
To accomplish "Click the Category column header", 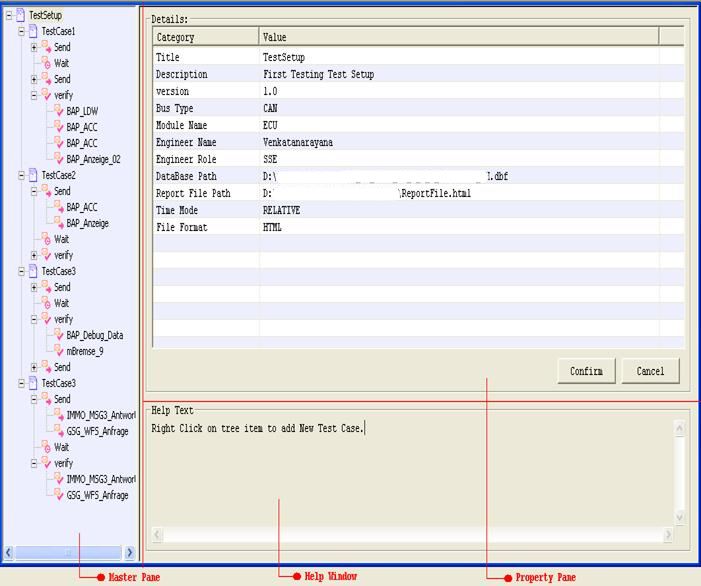I will (x=206, y=37).
